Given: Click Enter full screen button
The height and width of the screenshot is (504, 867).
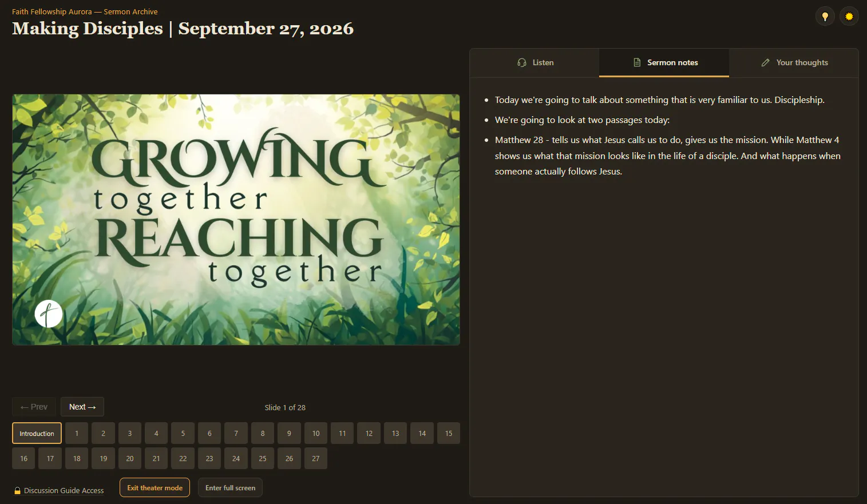Looking at the screenshot, I should 230,487.
